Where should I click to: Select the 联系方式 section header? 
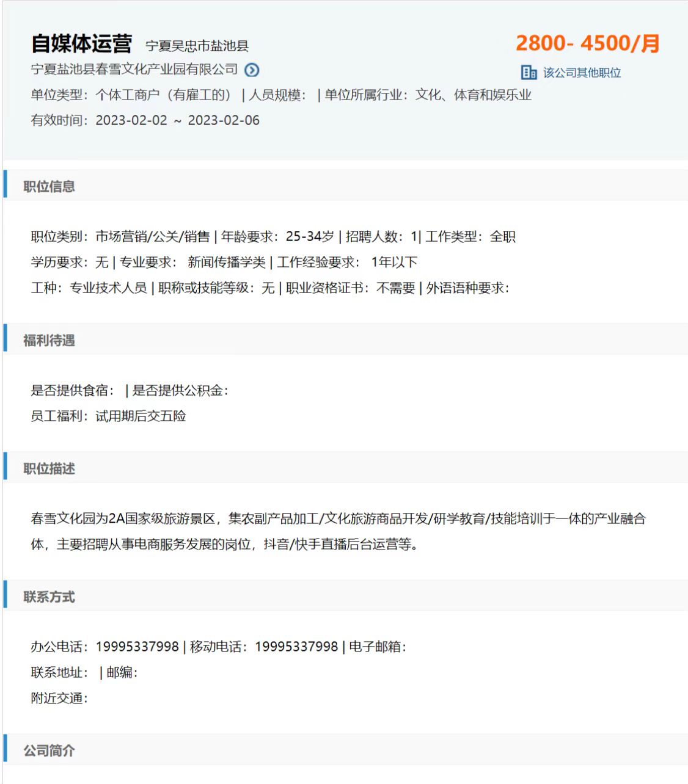point(49,597)
